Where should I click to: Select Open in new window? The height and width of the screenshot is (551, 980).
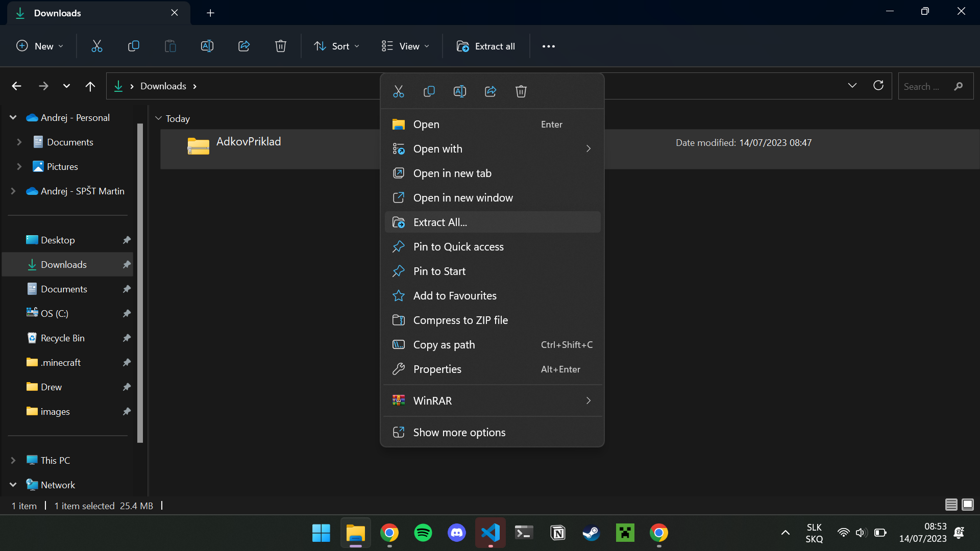pos(493,198)
